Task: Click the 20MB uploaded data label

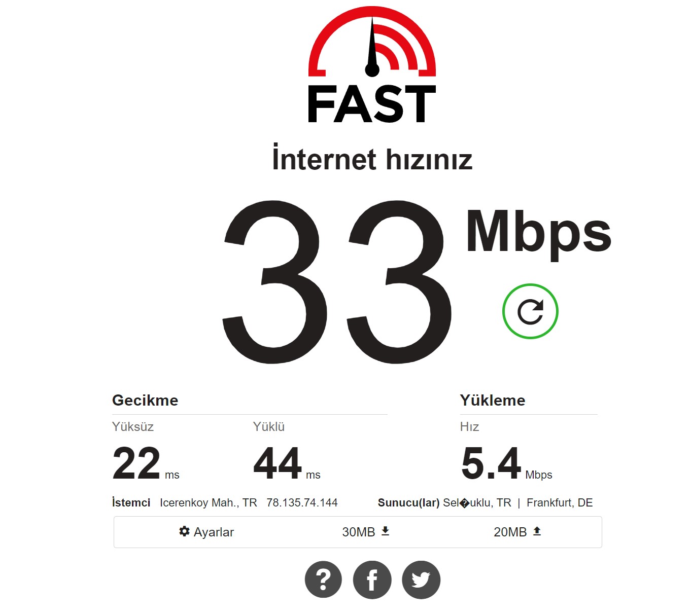Action: click(510, 532)
